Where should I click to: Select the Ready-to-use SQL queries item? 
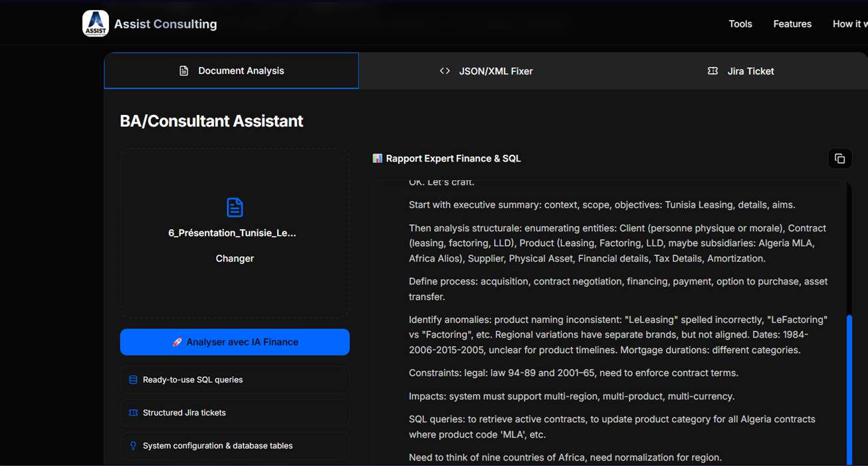pyautogui.click(x=193, y=380)
